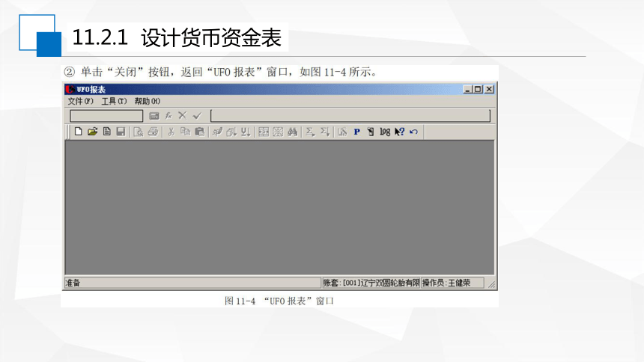644x362 pixels.
Task: Click the fx function icon
Action: (x=168, y=116)
